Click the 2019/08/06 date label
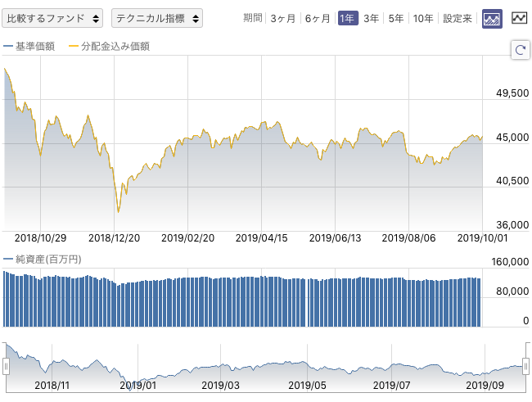The image size is (532, 402). 409,238
